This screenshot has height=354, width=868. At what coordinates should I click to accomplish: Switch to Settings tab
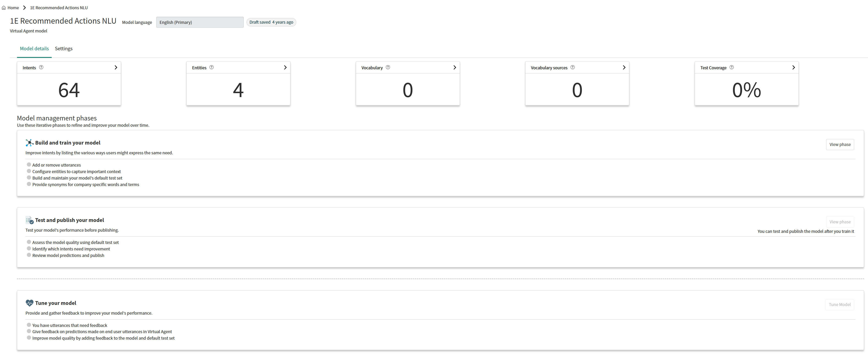coord(64,49)
